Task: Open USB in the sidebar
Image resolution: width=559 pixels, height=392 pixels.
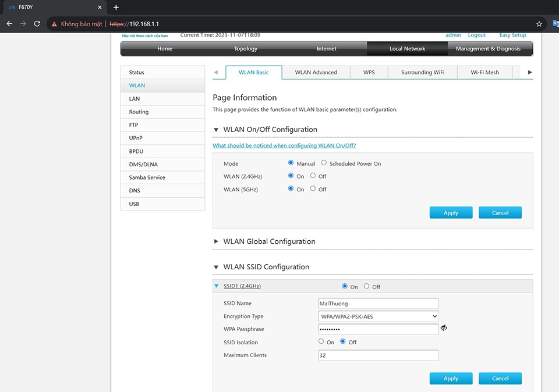Action: [x=162, y=204]
